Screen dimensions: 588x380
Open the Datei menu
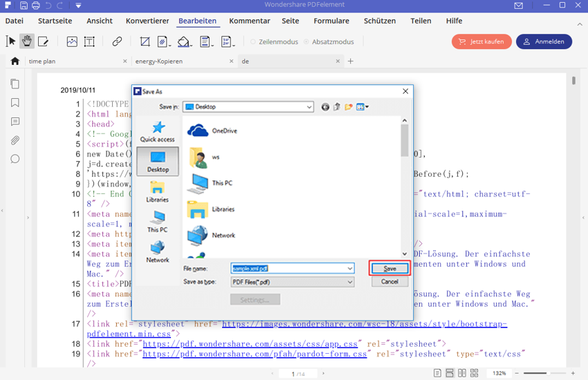point(15,21)
